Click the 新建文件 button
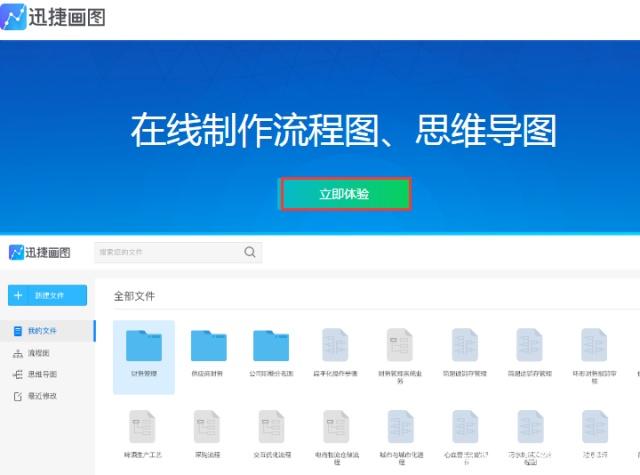 pyautogui.click(x=47, y=295)
